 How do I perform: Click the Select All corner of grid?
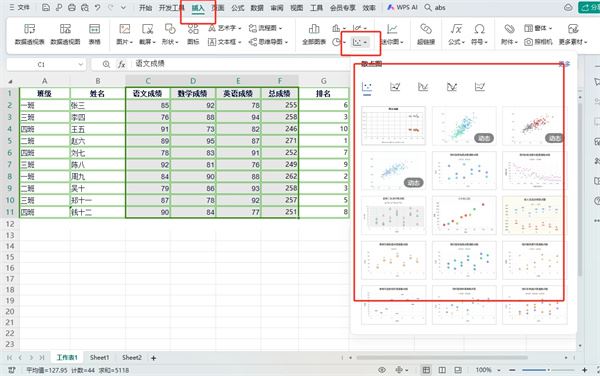(x=10, y=81)
